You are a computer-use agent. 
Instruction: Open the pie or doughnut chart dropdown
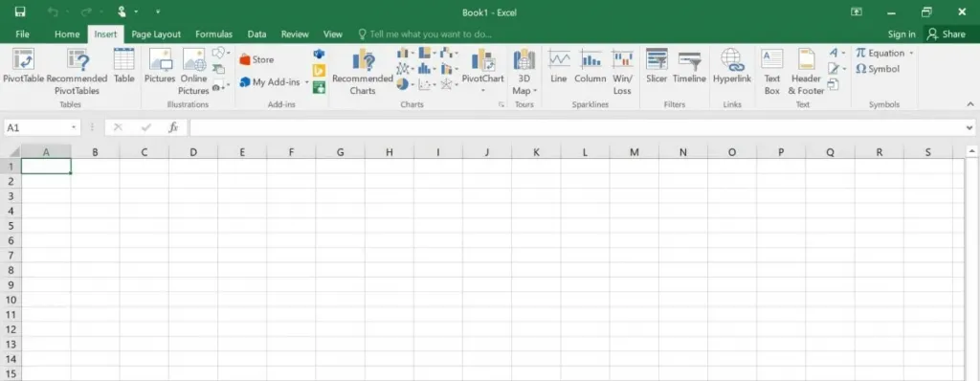[406, 84]
